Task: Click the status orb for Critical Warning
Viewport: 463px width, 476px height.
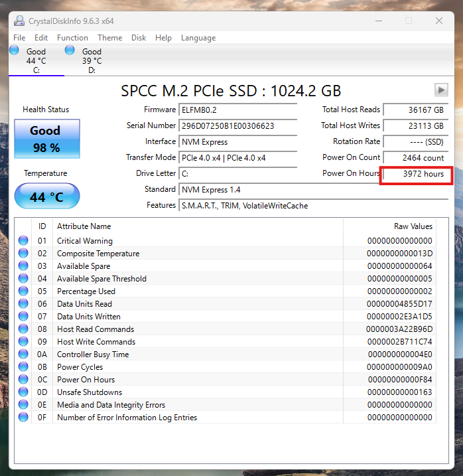Action: (23, 240)
